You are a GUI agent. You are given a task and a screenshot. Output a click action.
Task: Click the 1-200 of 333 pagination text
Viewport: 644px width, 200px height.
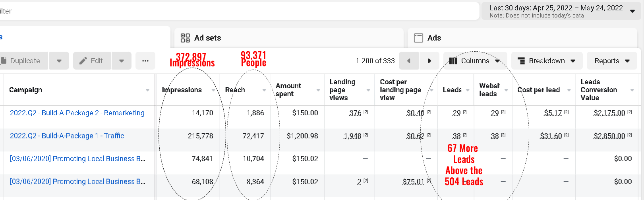[375, 61]
